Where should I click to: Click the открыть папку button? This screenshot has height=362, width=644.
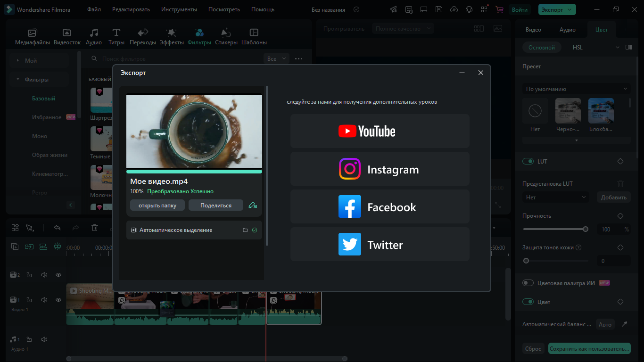[x=157, y=206]
